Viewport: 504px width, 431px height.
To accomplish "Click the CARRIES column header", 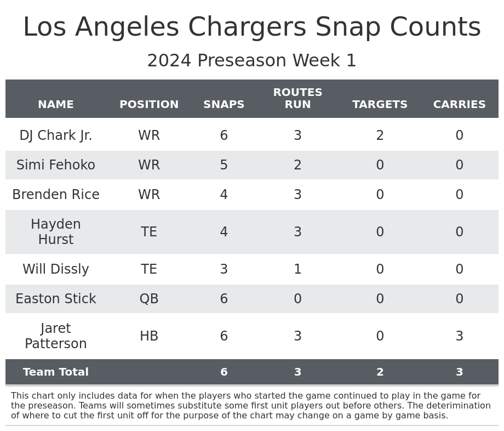I will (459, 105).
